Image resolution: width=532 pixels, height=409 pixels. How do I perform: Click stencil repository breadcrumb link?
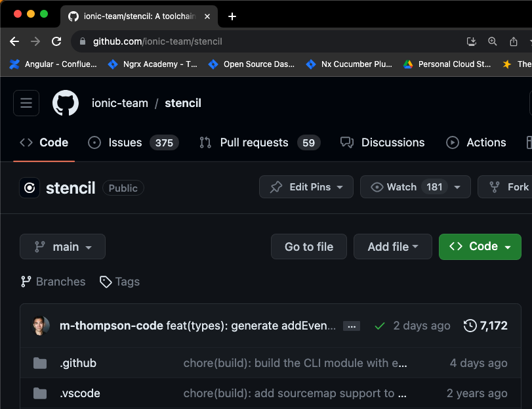[x=183, y=103]
